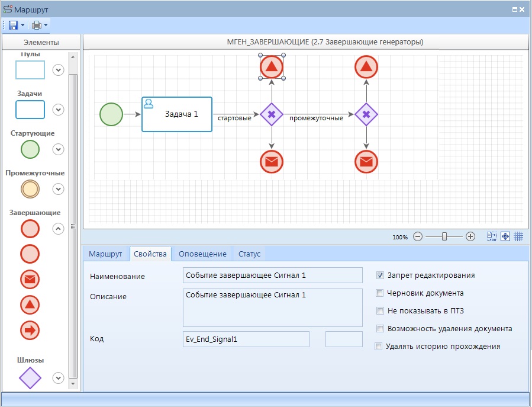Click the zoom slider handle
The height and width of the screenshot is (407, 532).
click(444, 236)
